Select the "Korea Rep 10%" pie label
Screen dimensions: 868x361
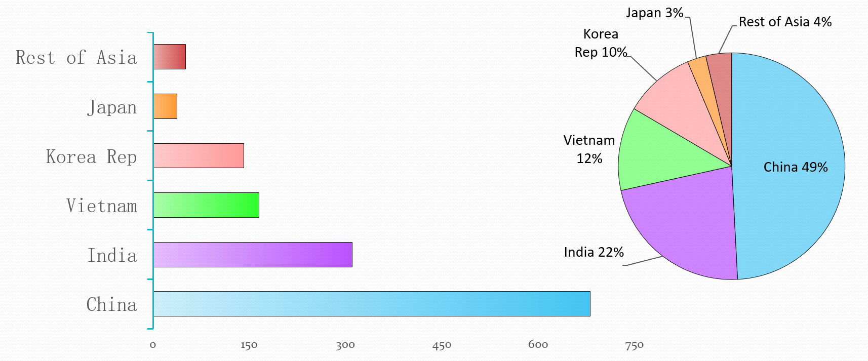601,43
